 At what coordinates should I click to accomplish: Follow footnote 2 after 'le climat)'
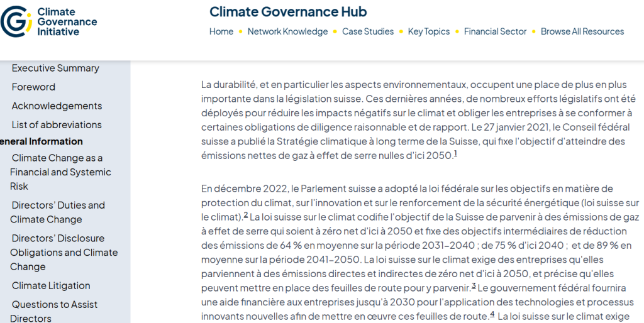[246, 214]
